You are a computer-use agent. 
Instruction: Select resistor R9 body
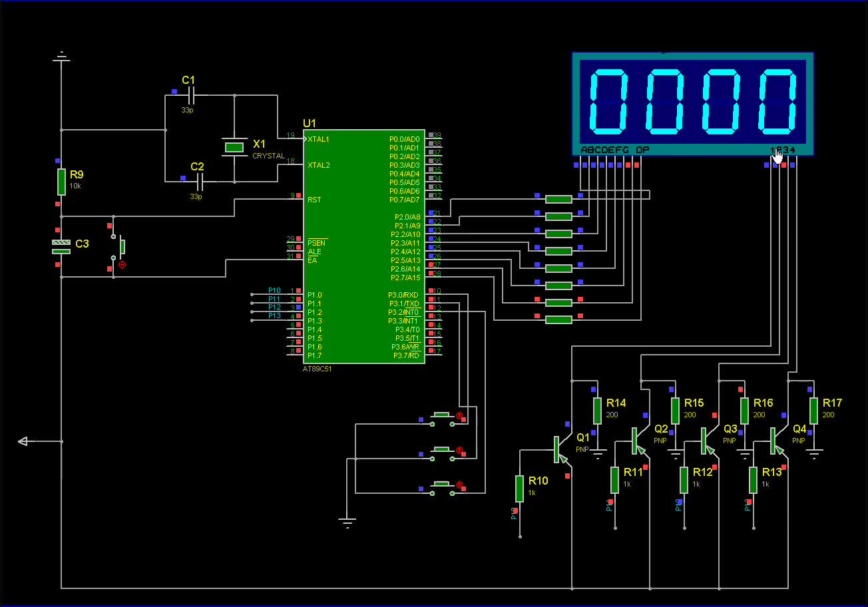pos(61,182)
